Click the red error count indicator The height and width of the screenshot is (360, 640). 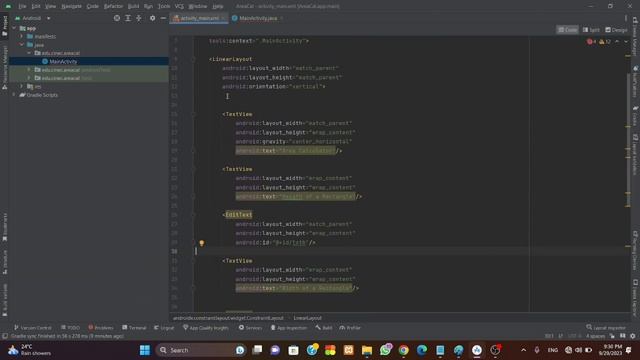point(591,42)
